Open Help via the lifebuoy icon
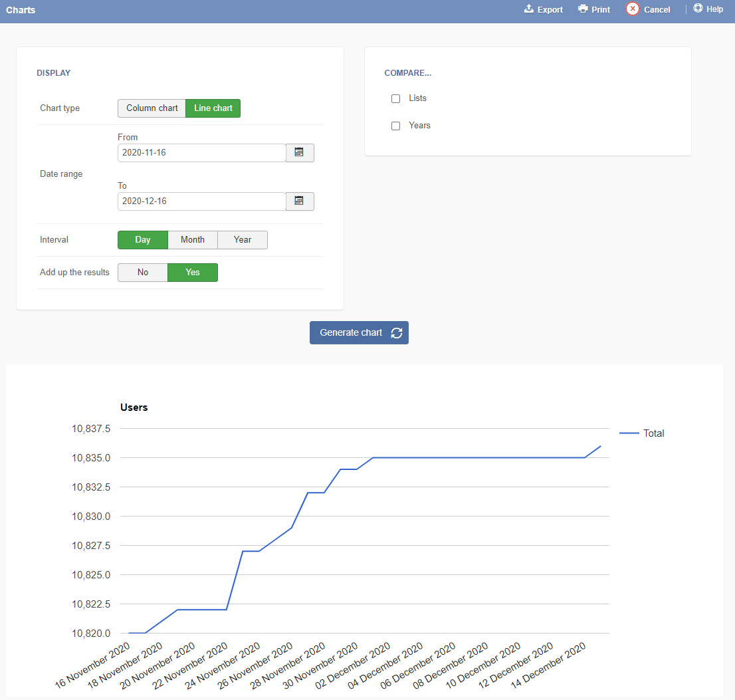 tap(698, 9)
